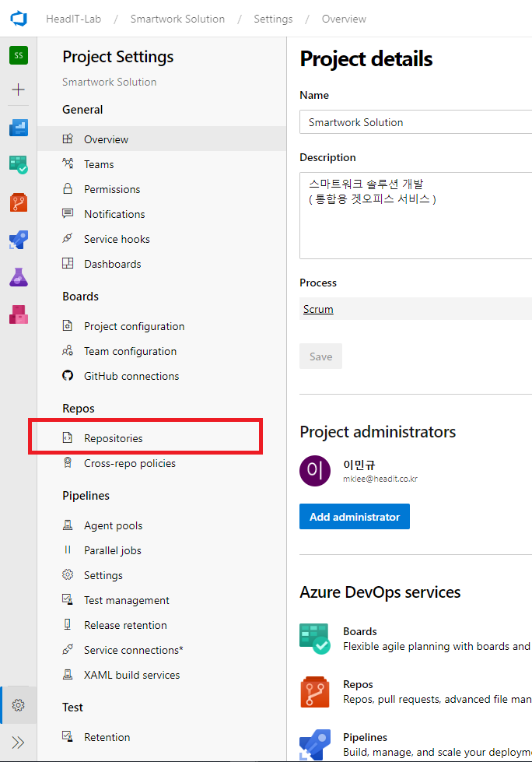The height and width of the screenshot is (762, 532).
Task: Click Overview breadcrumb link
Action: pos(344,19)
